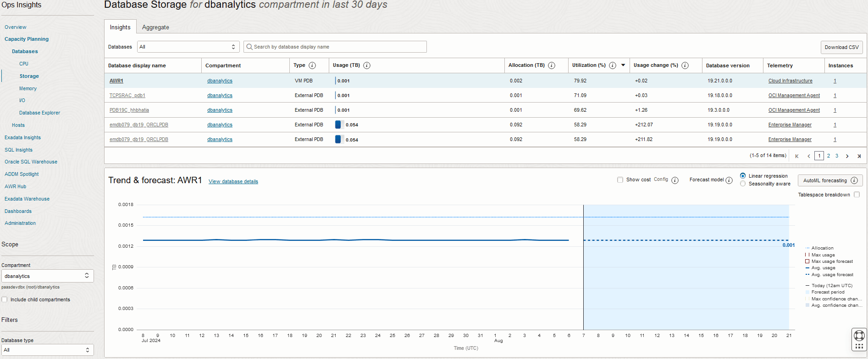
Task: Click the Usage change (%) info icon
Action: 685,65
